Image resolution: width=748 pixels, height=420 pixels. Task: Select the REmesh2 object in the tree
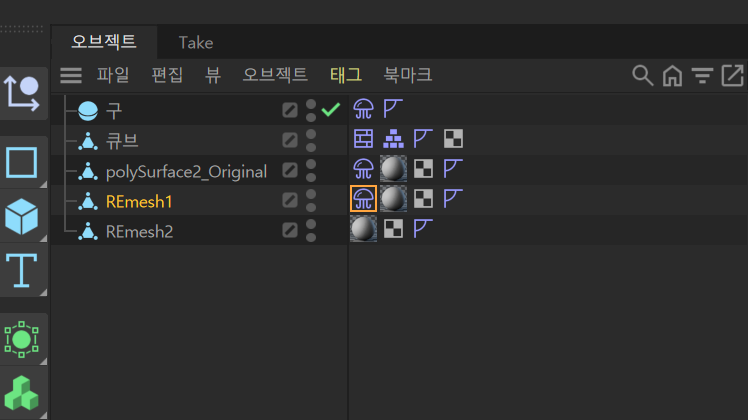[139, 231]
